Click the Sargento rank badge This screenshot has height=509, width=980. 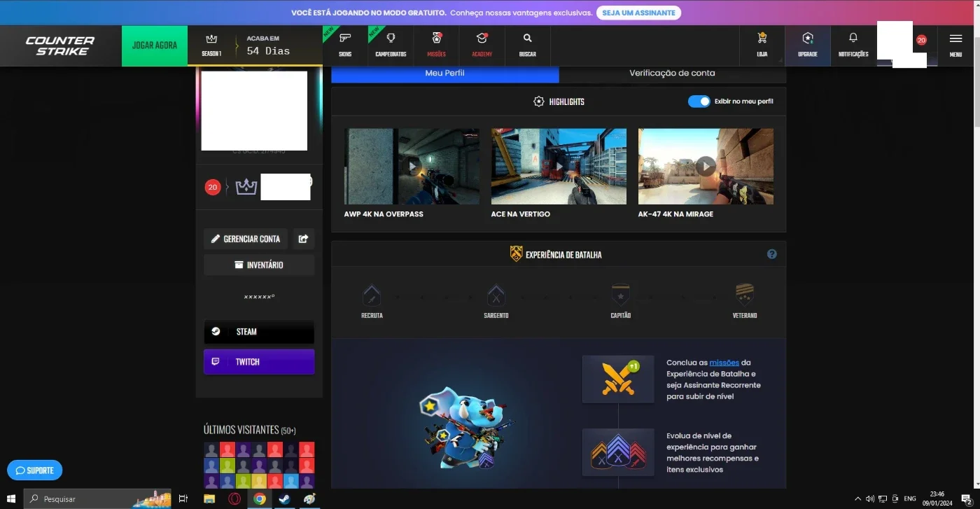point(496,294)
